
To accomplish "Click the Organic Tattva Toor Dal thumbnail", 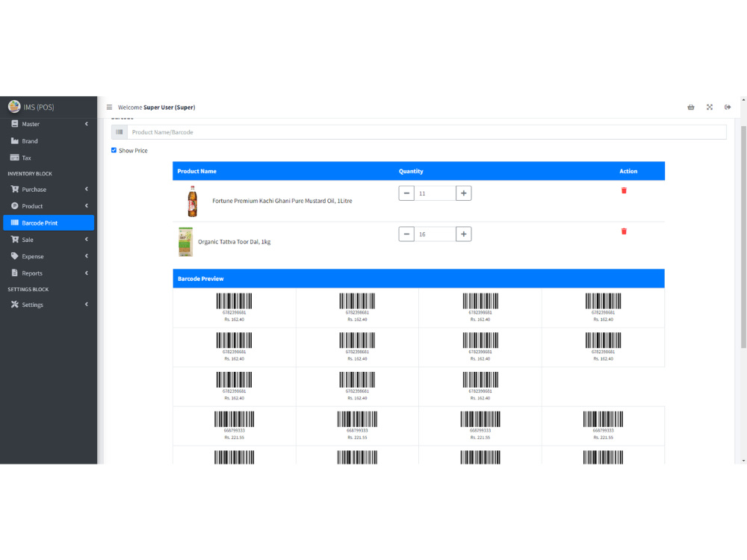I will pos(185,242).
